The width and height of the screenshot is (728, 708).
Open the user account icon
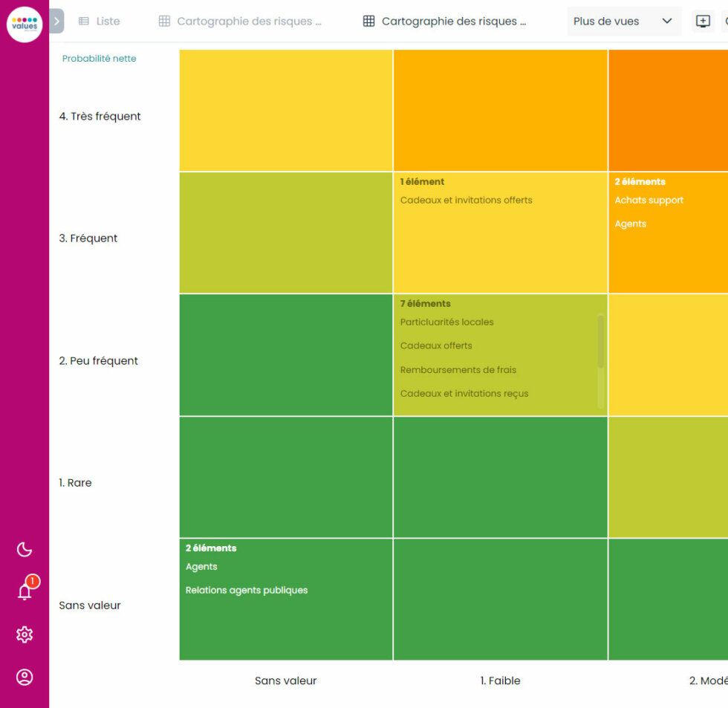[x=25, y=677]
